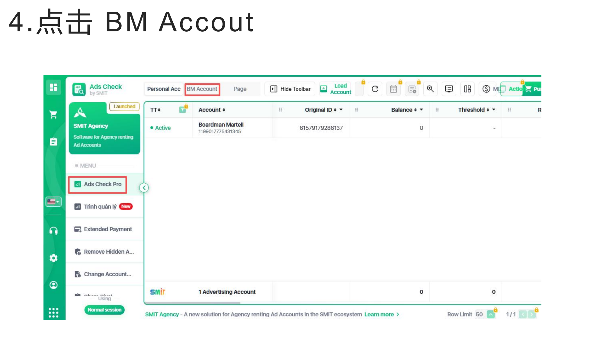The width and height of the screenshot is (603, 364).
Task: Open the column layout icon
Action: 467,89
